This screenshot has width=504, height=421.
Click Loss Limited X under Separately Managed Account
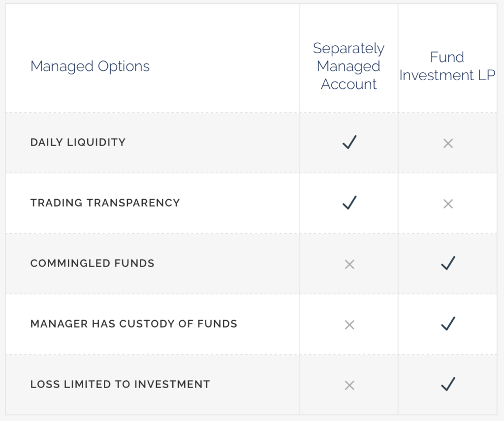coord(349,385)
